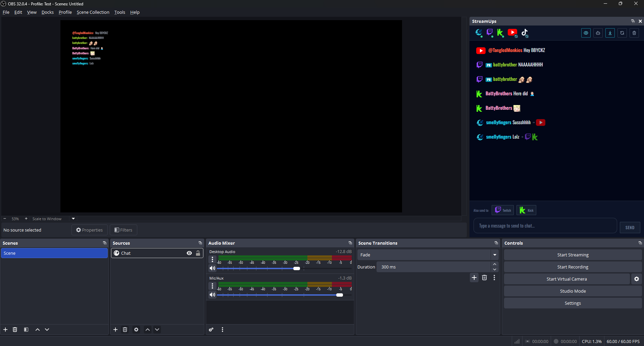
Task: Open the View menu
Action: 32,12
